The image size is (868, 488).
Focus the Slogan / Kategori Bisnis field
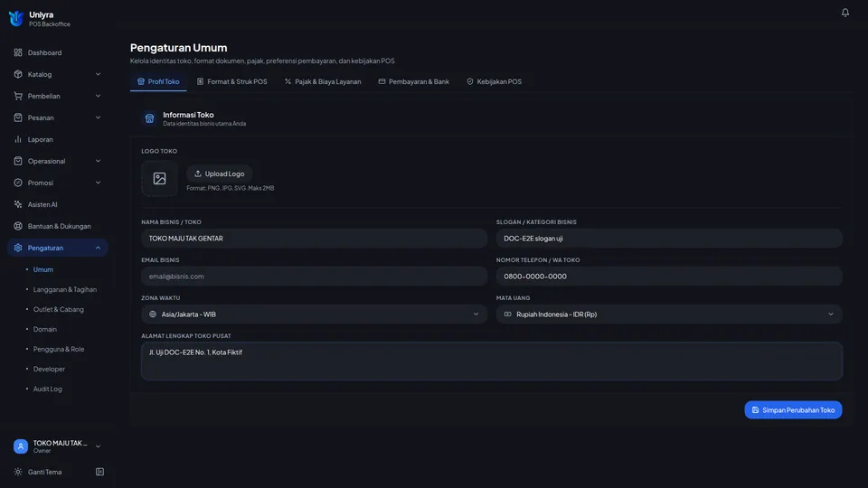click(669, 239)
